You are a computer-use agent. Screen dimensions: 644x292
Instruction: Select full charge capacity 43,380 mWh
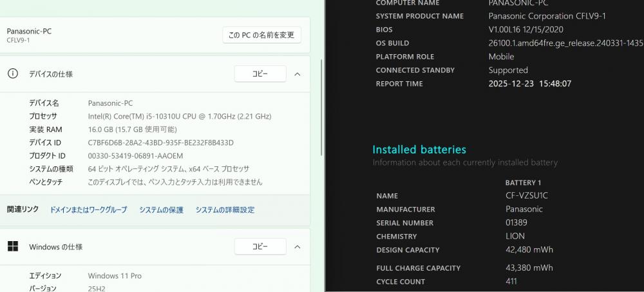pos(529,268)
